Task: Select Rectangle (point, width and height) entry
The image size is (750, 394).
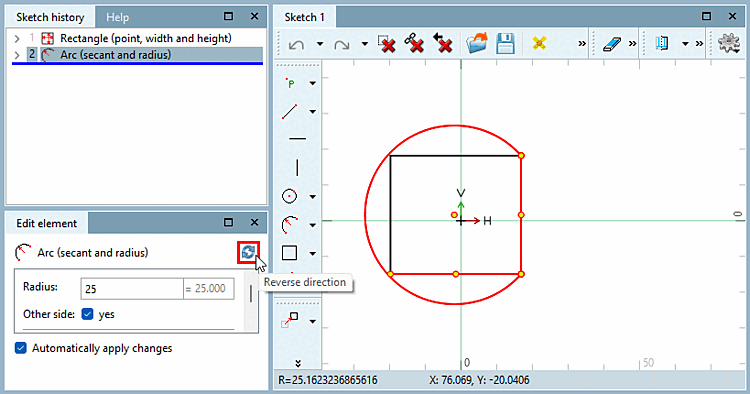Action: [145, 38]
